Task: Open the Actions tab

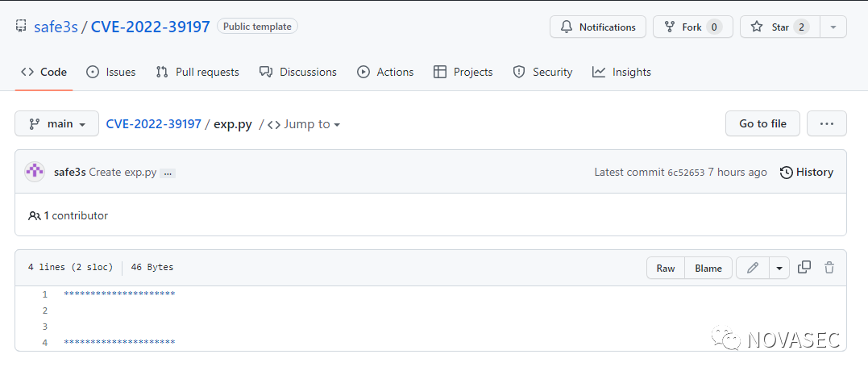Action: click(x=385, y=72)
